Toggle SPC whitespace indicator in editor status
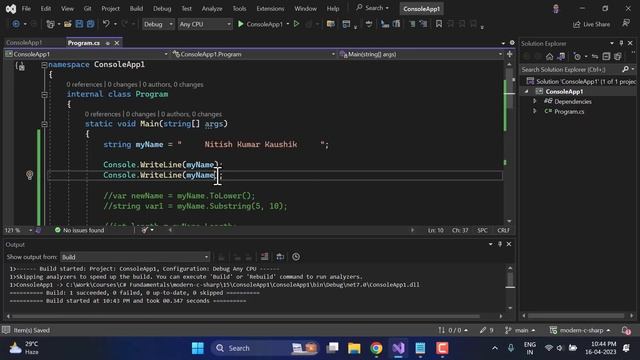 coord(482,230)
